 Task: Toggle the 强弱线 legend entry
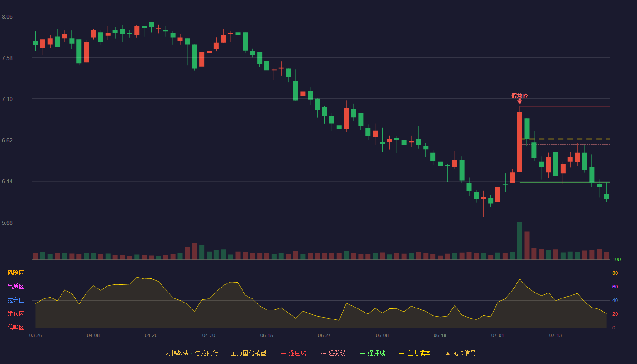pyautogui.click(x=333, y=353)
